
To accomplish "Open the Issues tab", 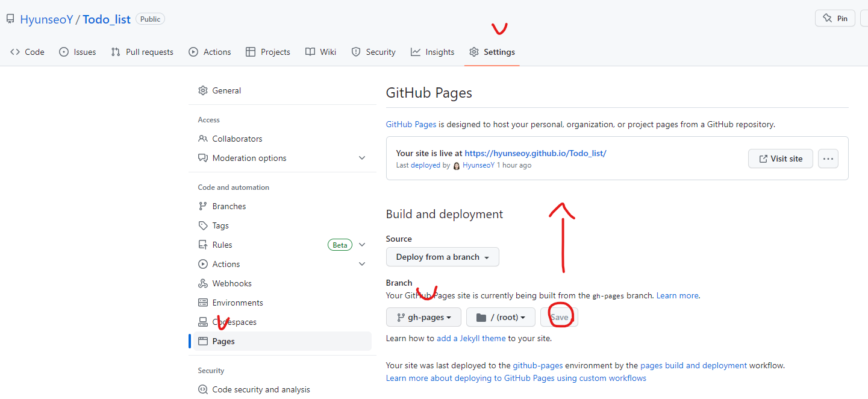I will (x=78, y=52).
